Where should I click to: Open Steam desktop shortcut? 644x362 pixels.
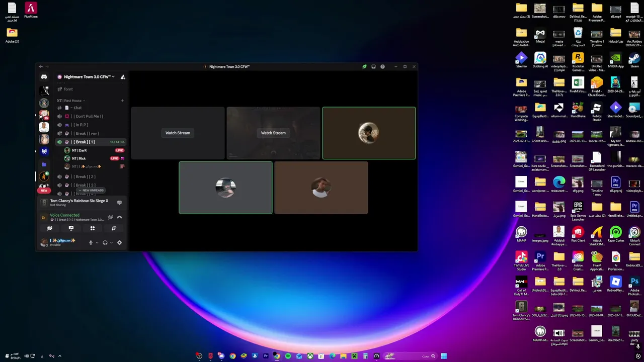(634, 61)
